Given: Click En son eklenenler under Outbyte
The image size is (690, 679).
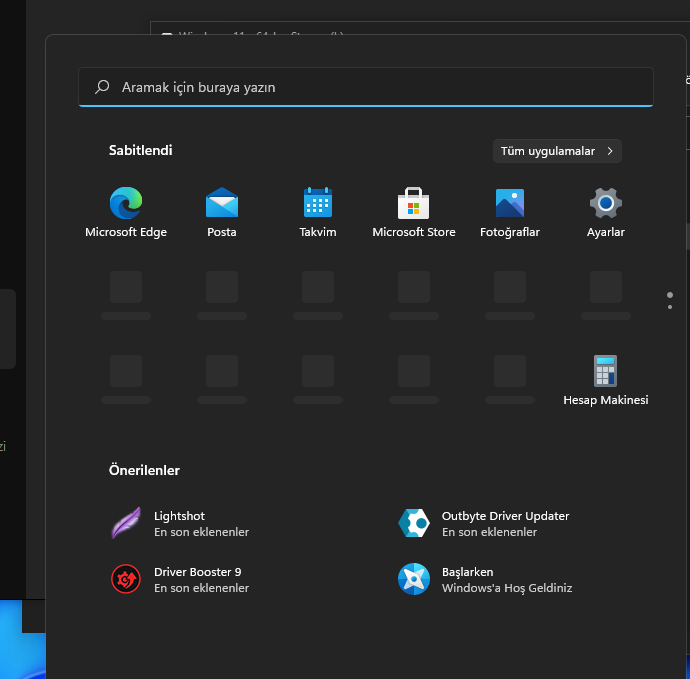Looking at the screenshot, I should [x=489, y=532].
